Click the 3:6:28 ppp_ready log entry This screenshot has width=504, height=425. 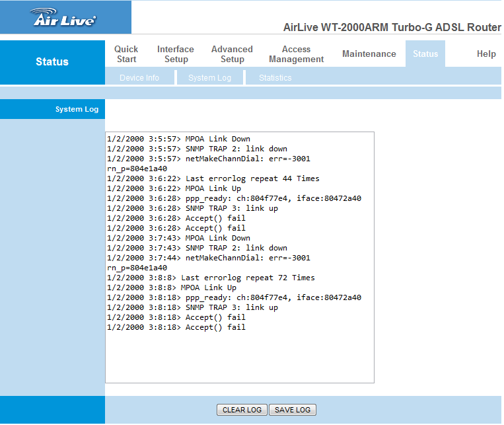[234, 198]
